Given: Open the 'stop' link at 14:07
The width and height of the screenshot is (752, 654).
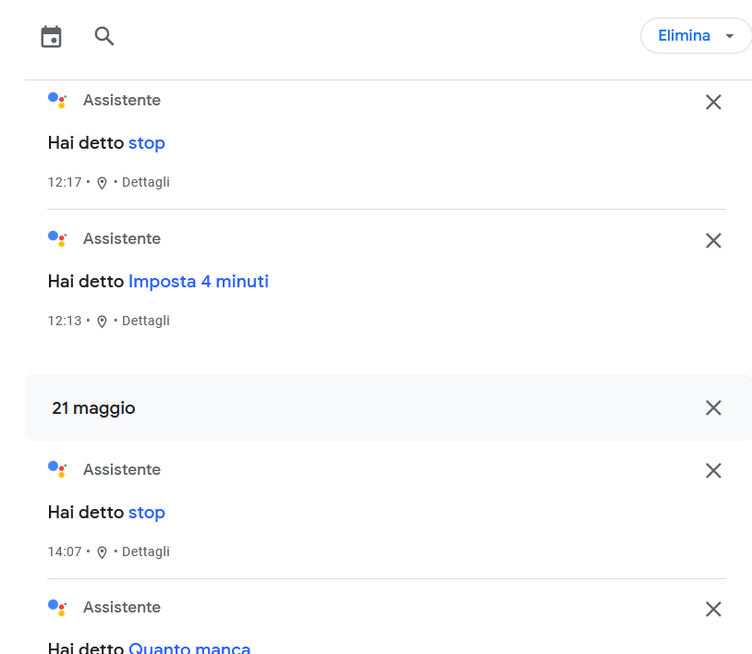Looking at the screenshot, I should pyautogui.click(x=147, y=513).
